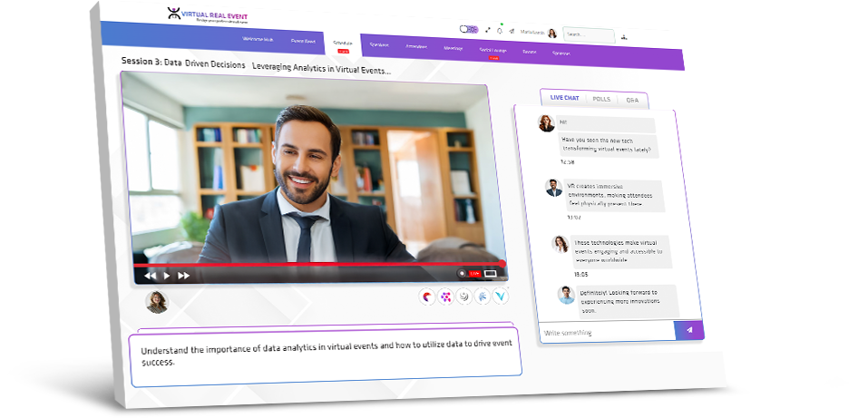Enter fullscreen mode on the video
Viewport: 868px width, 418px height.
point(491,273)
